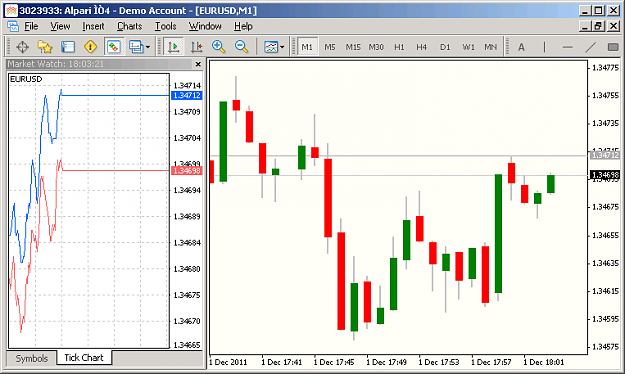Toggle Auto Scroll chart button
Viewport: 625px width, 374px height.
(173, 47)
